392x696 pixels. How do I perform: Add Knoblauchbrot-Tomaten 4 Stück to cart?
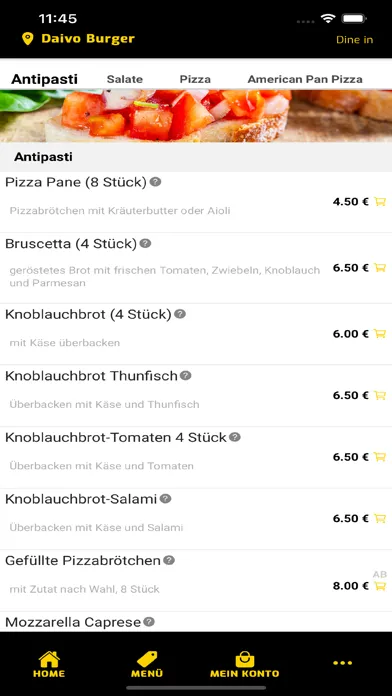point(380,457)
